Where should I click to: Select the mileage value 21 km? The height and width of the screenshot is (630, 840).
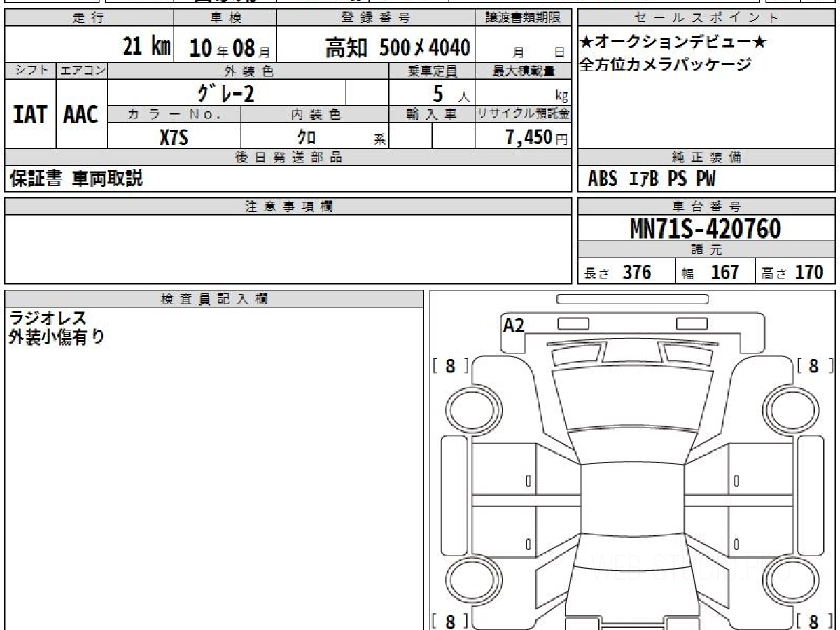[146, 47]
